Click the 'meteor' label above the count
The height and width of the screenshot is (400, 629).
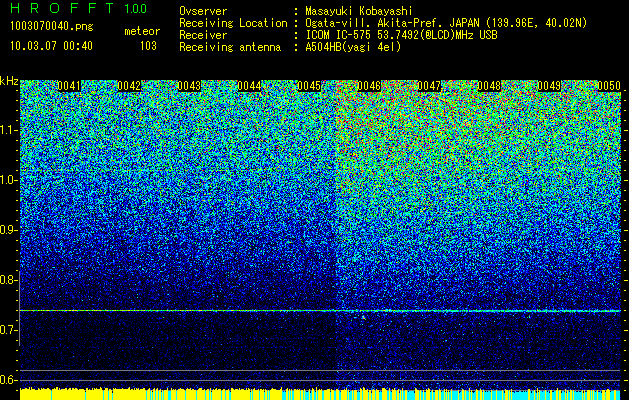pyautogui.click(x=142, y=31)
